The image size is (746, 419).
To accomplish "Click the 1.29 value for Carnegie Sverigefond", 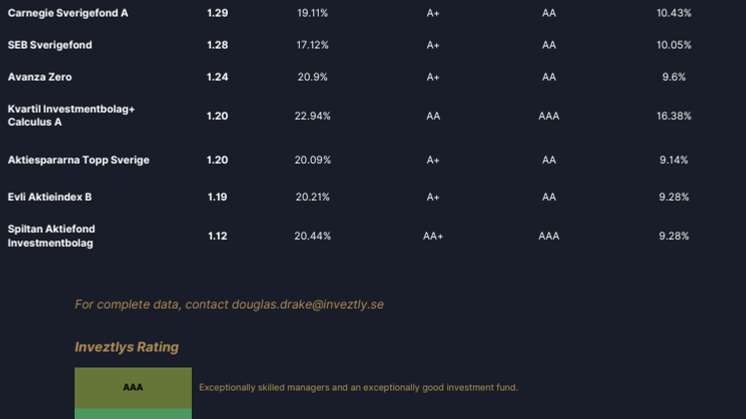I will pos(217,13).
